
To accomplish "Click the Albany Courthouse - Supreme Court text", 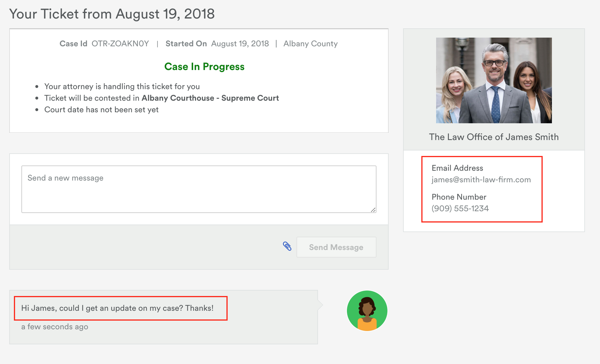I will pos(210,98).
